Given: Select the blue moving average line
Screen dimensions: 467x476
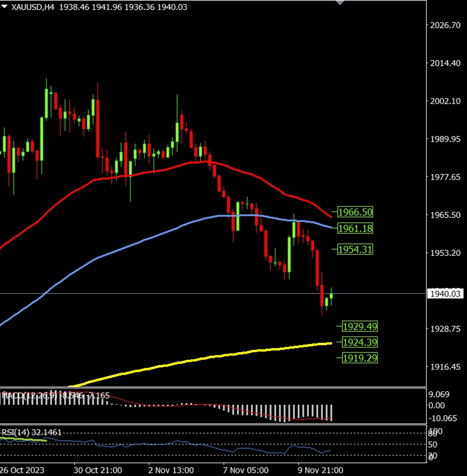Looking at the screenshot, I should coord(149,238).
